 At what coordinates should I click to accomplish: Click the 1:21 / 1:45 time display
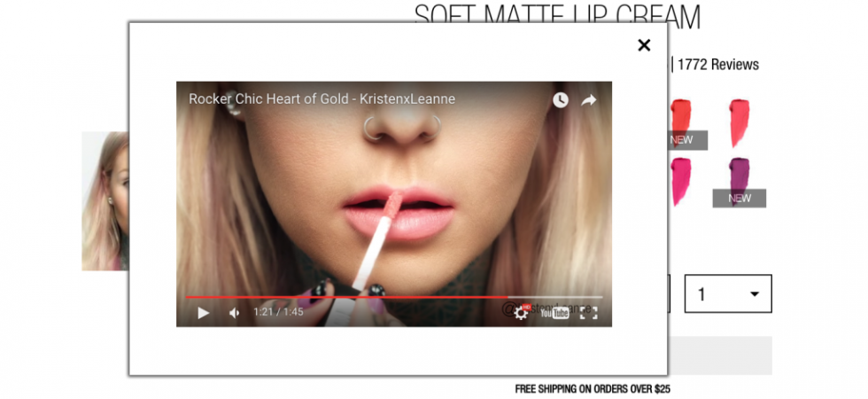click(x=278, y=312)
